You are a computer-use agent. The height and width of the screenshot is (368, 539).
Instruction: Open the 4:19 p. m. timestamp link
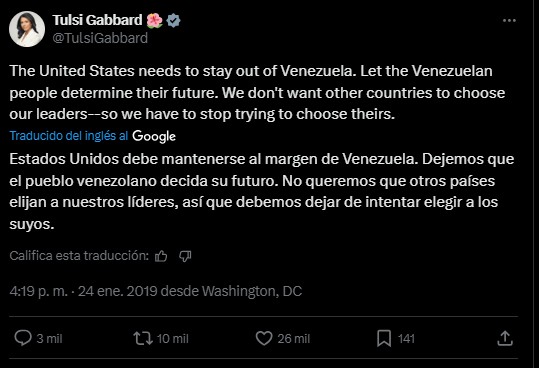(x=38, y=291)
